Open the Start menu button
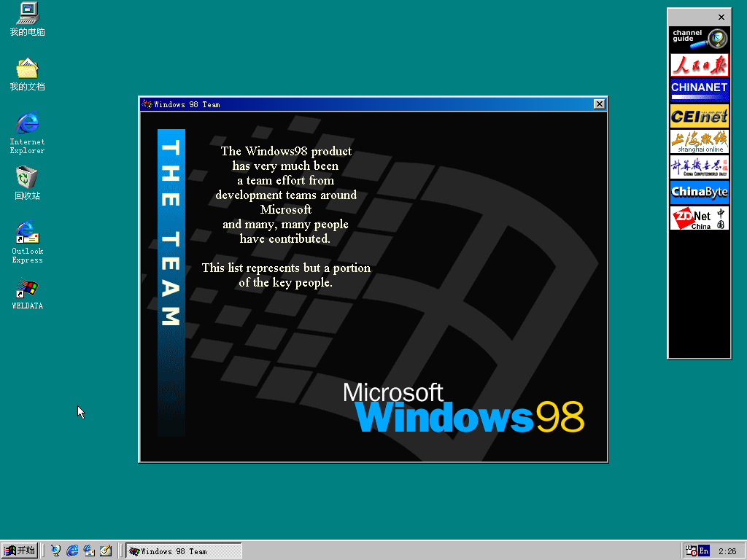Screen dimensions: 747x560 click(x=20, y=551)
